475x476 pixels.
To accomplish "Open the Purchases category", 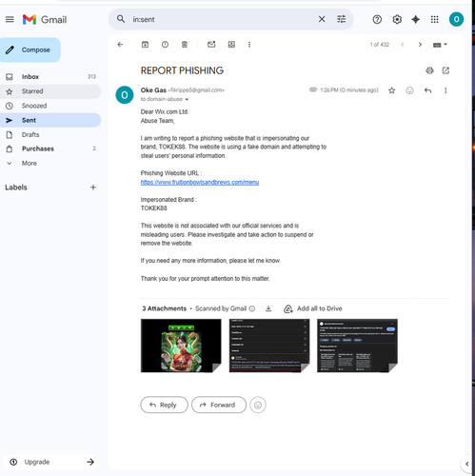I will (x=50, y=149).
